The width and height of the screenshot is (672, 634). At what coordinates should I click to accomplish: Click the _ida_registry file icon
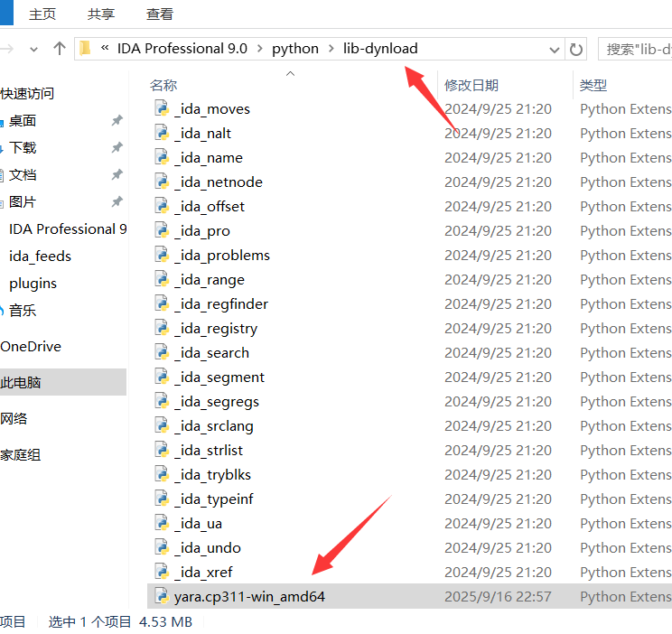pos(162,328)
